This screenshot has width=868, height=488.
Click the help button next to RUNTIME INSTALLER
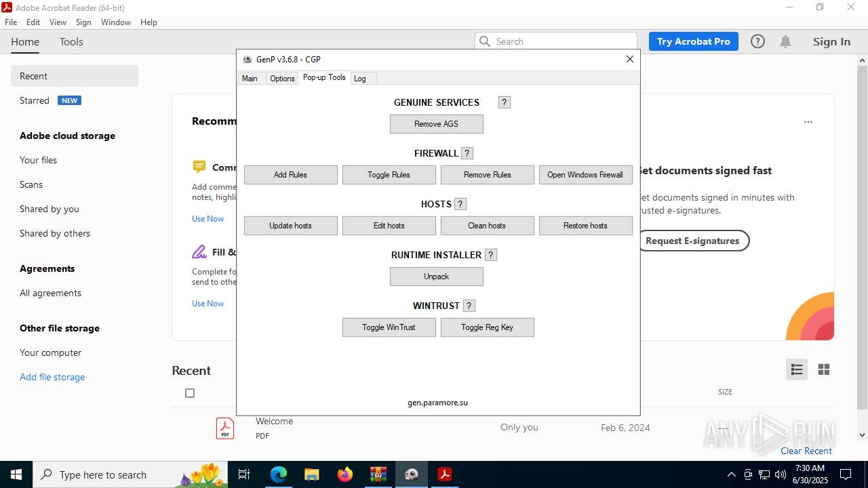tap(491, 255)
